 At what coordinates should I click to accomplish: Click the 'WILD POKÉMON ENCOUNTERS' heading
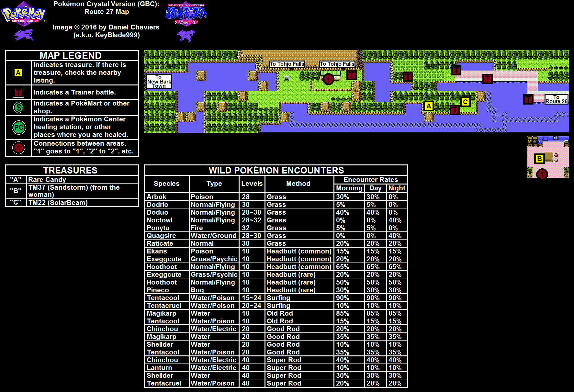276,170
